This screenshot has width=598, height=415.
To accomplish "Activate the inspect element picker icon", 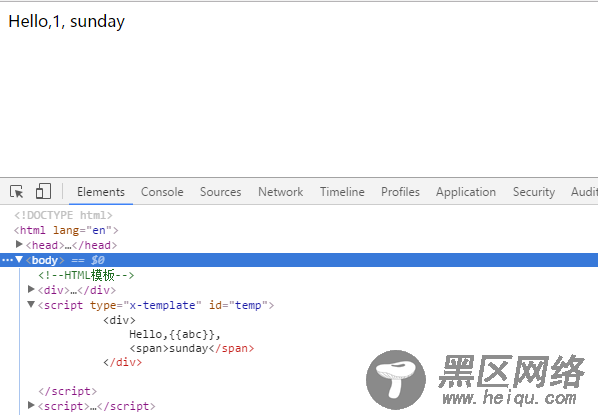I will click(17, 191).
